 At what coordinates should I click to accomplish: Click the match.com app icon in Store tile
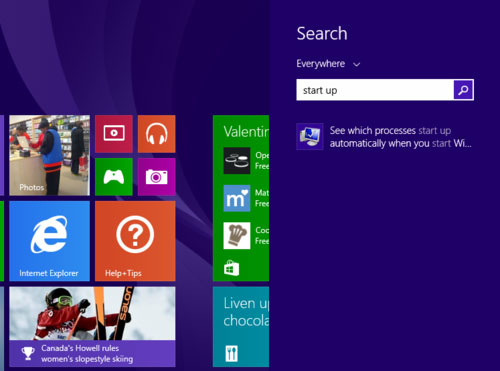(x=237, y=198)
